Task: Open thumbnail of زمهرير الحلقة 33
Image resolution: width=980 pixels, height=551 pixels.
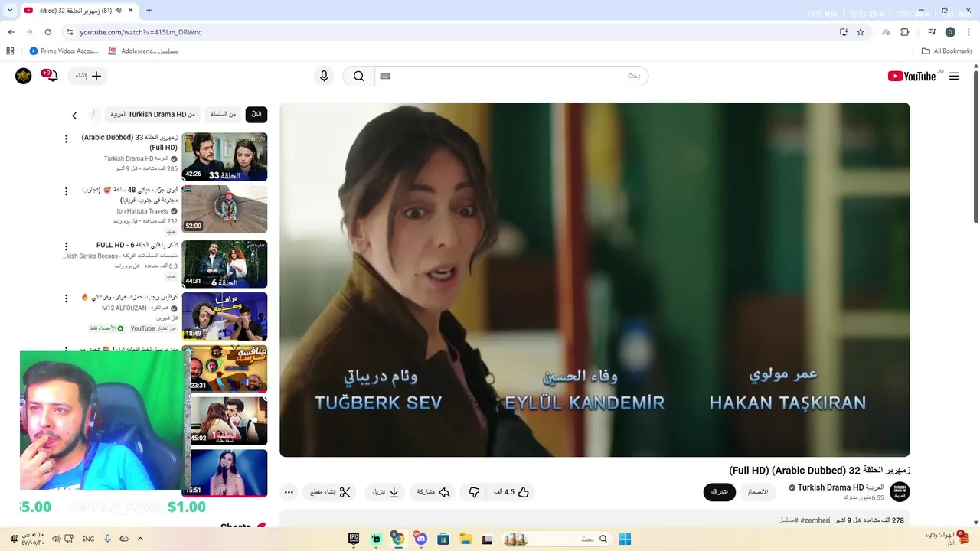Action: (224, 157)
